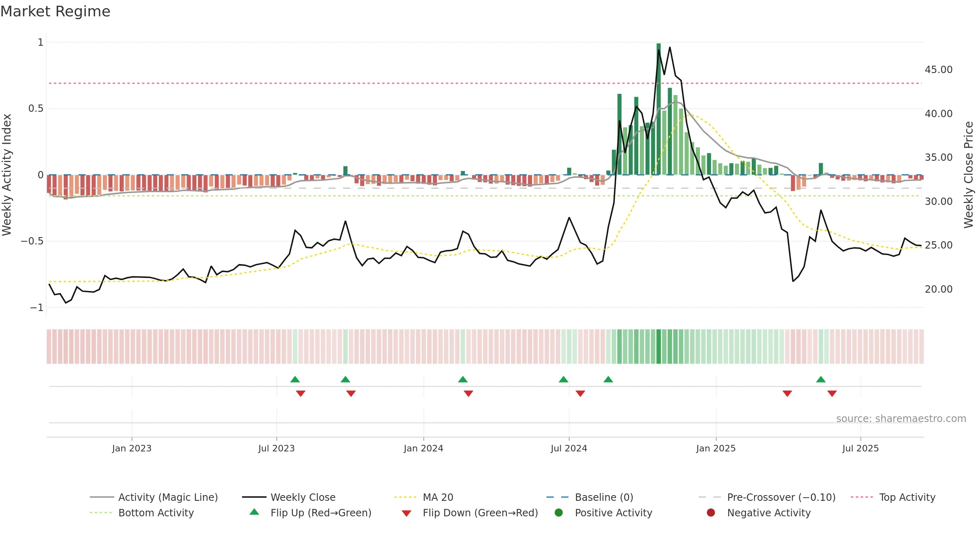
Task: Toggle the Baseline (0) legend entry
Action: tap(590, 497)
